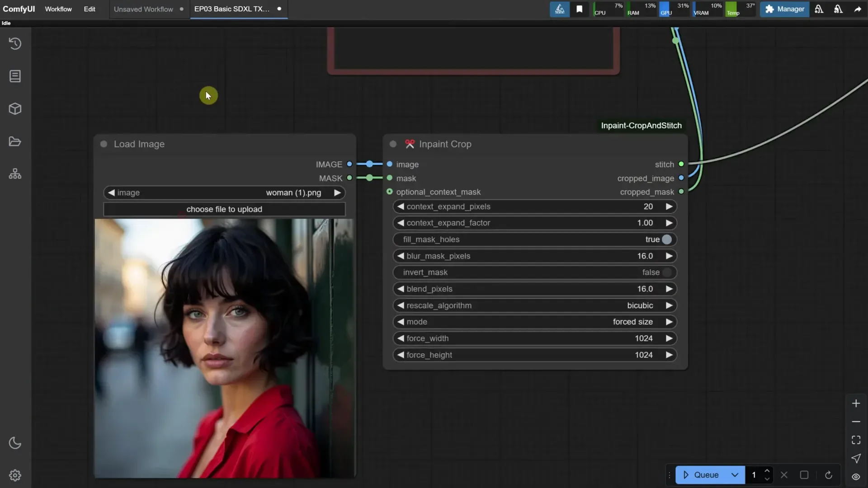The width and height of the screenshot is (868, 488).
Task: Open ComfyUI Manager from the top bar
Action: pyautogui.click(x=784, y=9)
